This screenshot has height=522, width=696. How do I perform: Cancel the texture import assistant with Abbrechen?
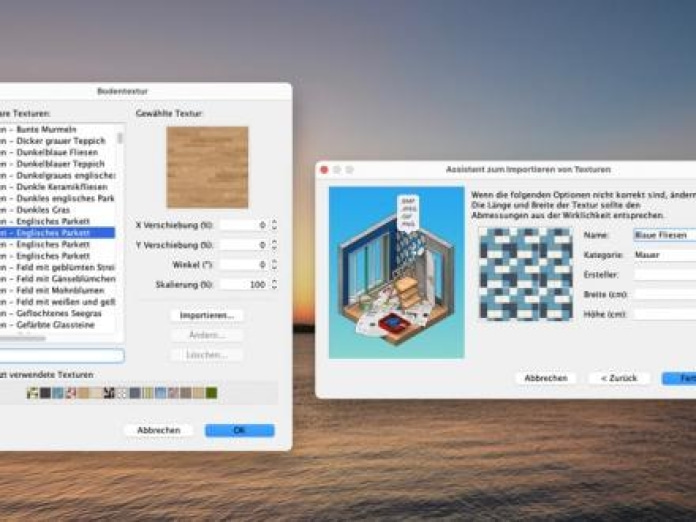coord(546,378)
